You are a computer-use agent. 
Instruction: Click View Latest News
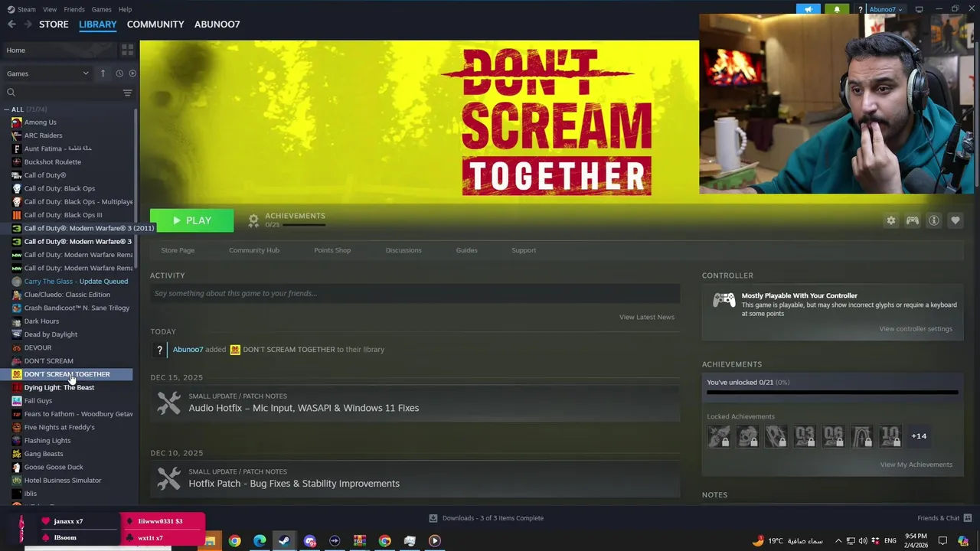point(647,317)
